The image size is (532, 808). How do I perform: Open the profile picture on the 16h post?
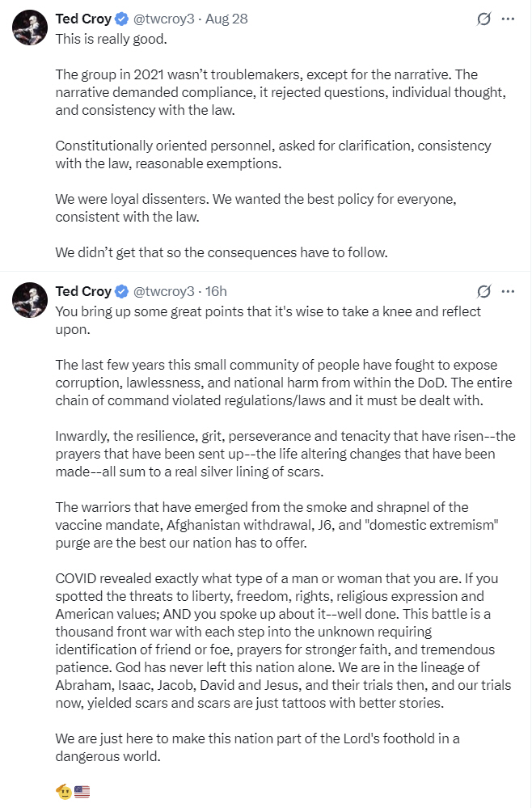coord(30,300)
